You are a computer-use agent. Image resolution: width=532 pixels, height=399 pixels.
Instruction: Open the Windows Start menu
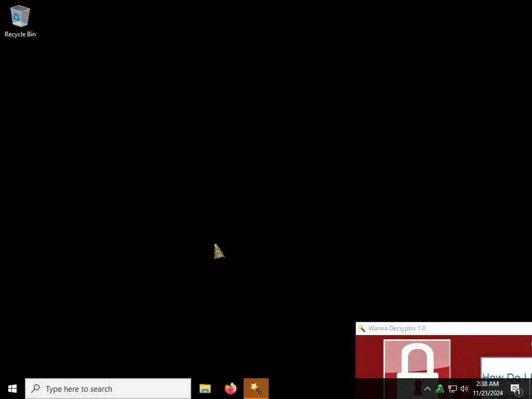coord(12,389)
